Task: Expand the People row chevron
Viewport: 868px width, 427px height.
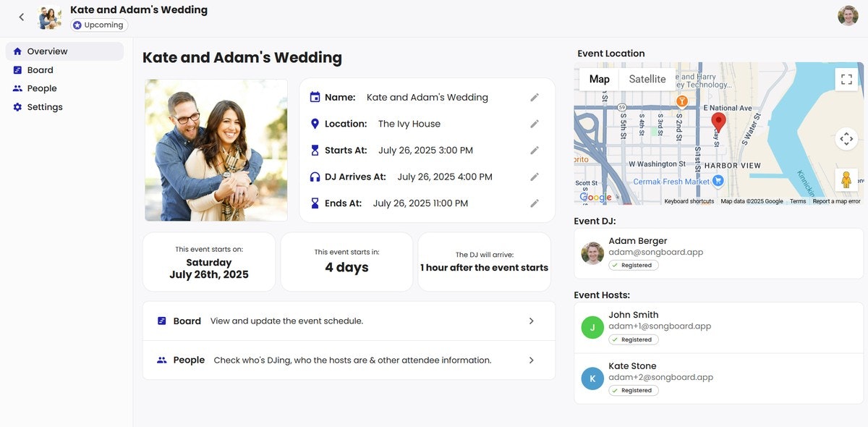Action: pos(531,360)
